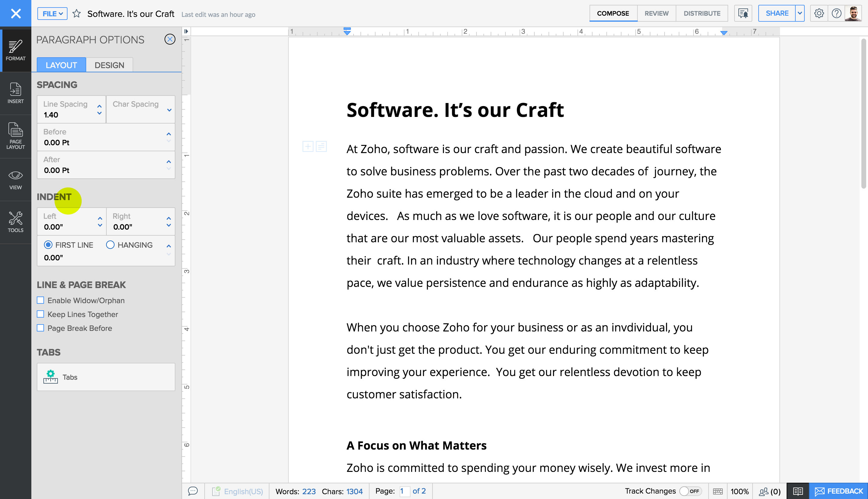This screenshot has height=499, width=868.
Task: Click the DISTRIBUTE button in toolbar
Action: click(701, 13)
